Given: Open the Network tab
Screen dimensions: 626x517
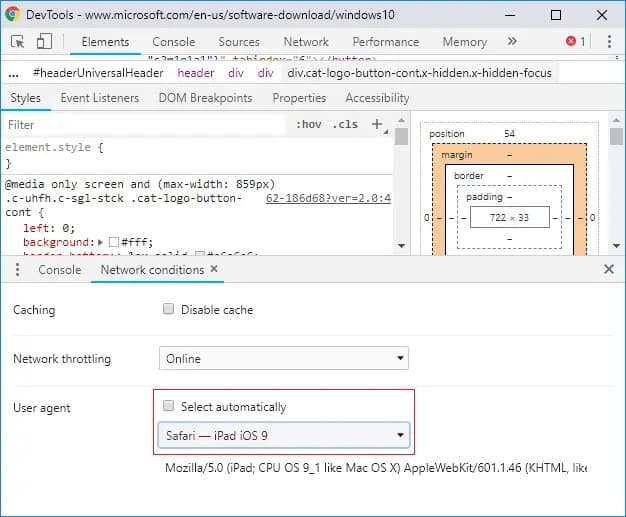Looking at the screenshot, I should [306, 42].
